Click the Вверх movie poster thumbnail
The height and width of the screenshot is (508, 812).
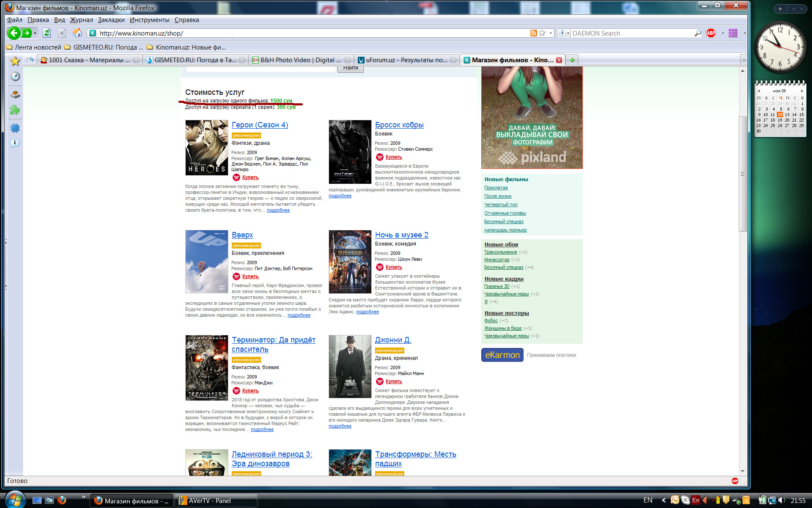[x=206, y=262]
